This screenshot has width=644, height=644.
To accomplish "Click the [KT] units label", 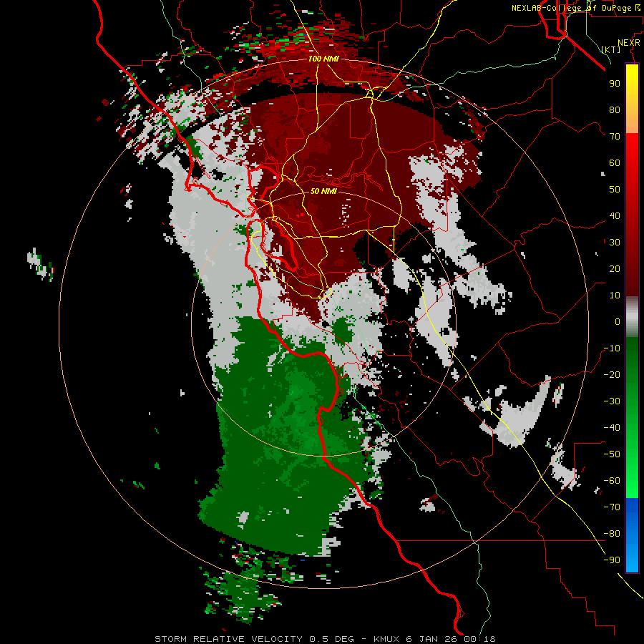I will click(x=611, y=49).
